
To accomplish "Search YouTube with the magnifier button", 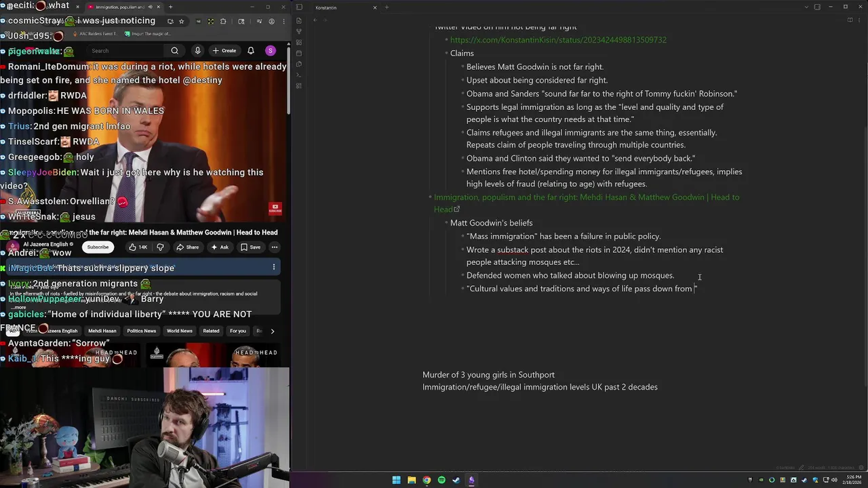I will 175,51.
